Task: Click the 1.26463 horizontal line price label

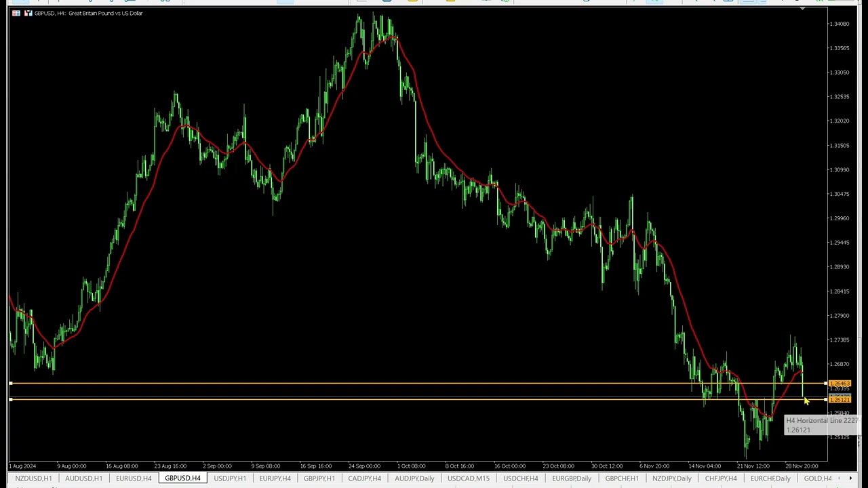Action: click(x=840, y=384)
